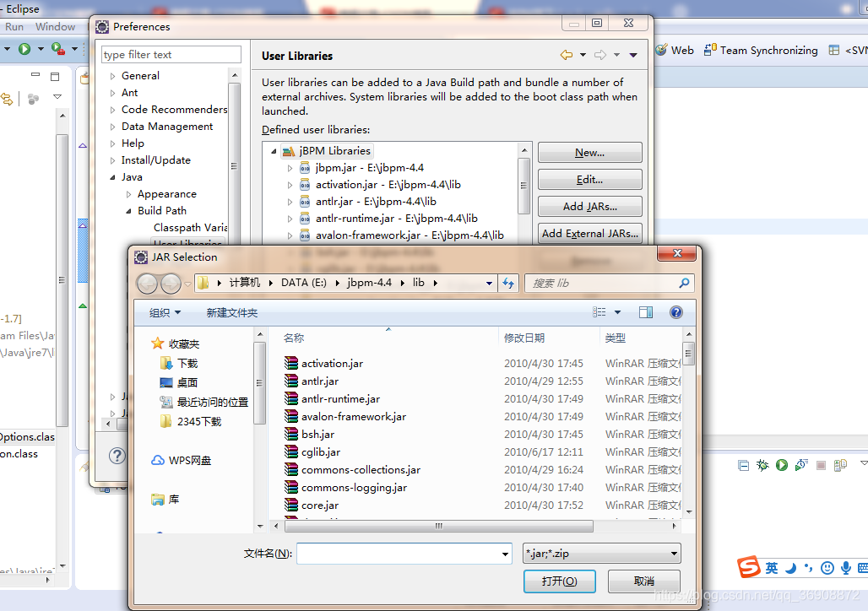The width and height of the screenshot is (868, 611).
Task: Open the view mode dropdown arrow
Action: coord(618,312)
